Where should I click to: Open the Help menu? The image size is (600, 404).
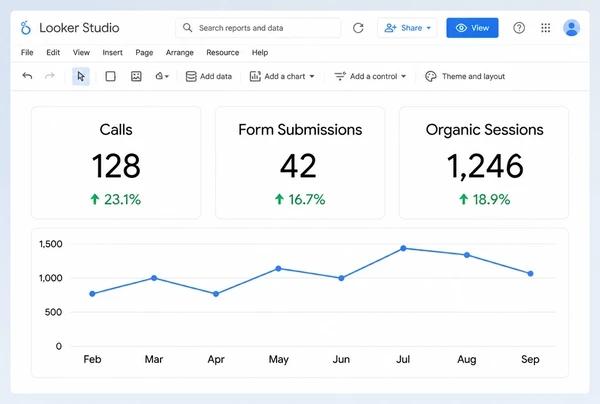(260, 52)
